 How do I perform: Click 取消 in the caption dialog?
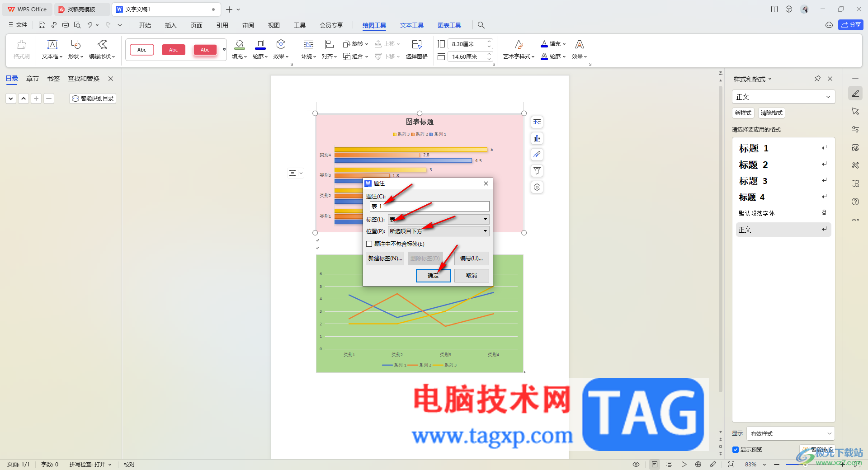[x=472, y=276]
